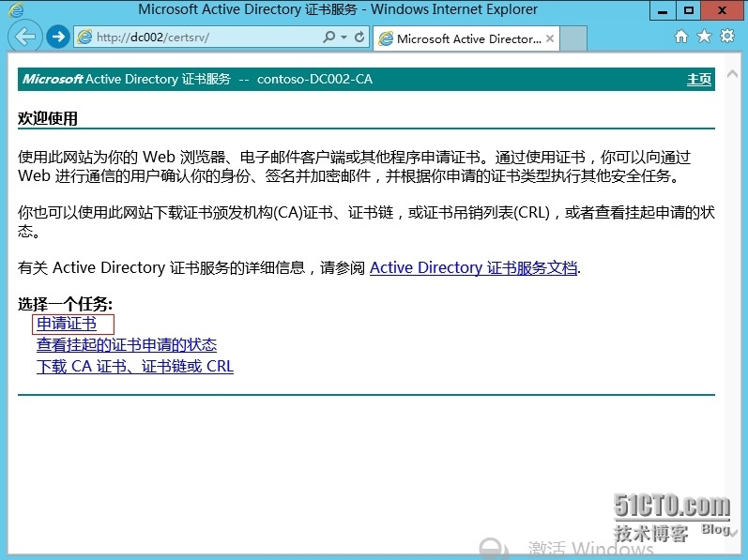748x560 pixels.
Task: Open 下载 CA 证书、证书链或 CRL link
Action: 135,366
